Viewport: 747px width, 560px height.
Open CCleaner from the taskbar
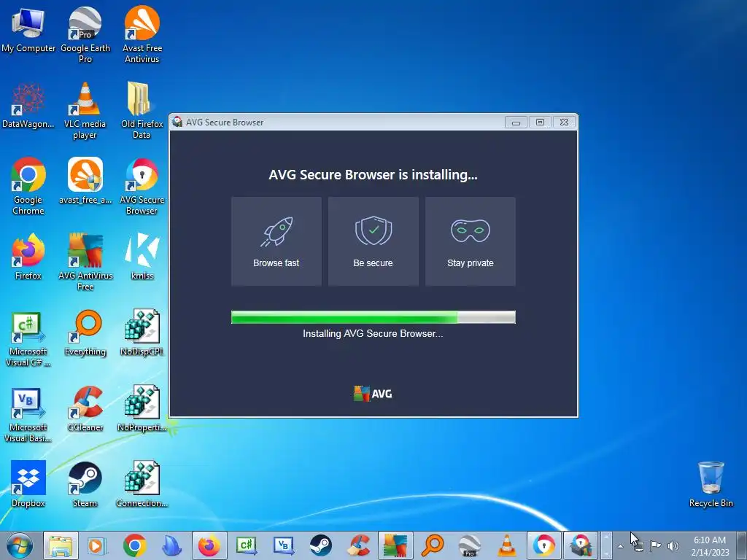coord(358,545)
